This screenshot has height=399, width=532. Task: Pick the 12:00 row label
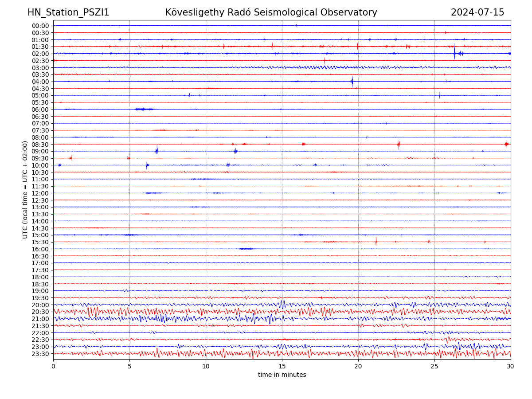(x=40, y=193)
